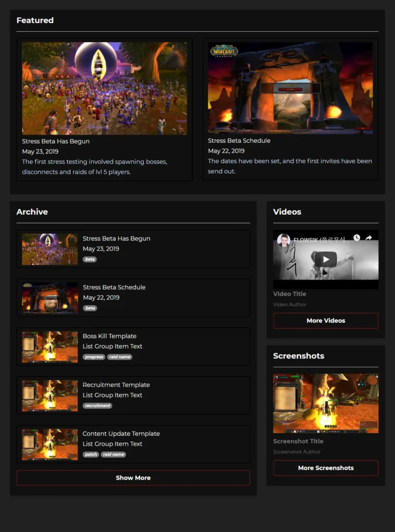Open Recruitment Template thumbnail
This screenshot has height=532, width=395.
tap(50, 395)
